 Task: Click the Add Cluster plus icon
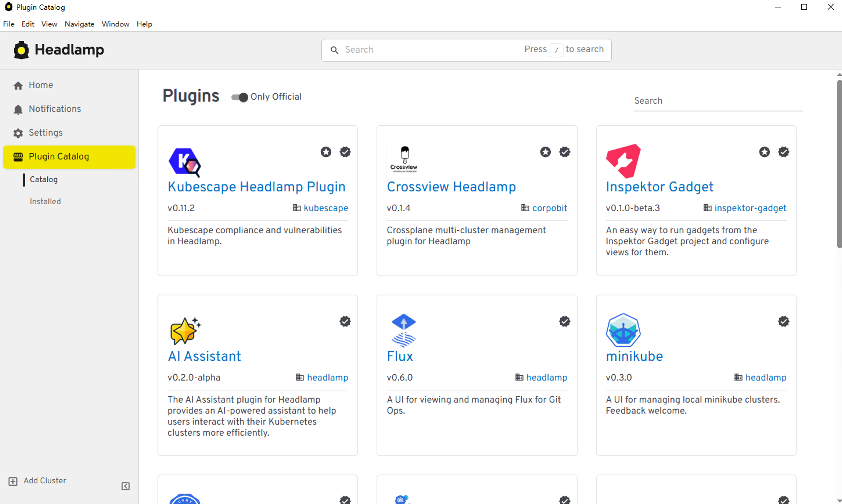(13, 481)
